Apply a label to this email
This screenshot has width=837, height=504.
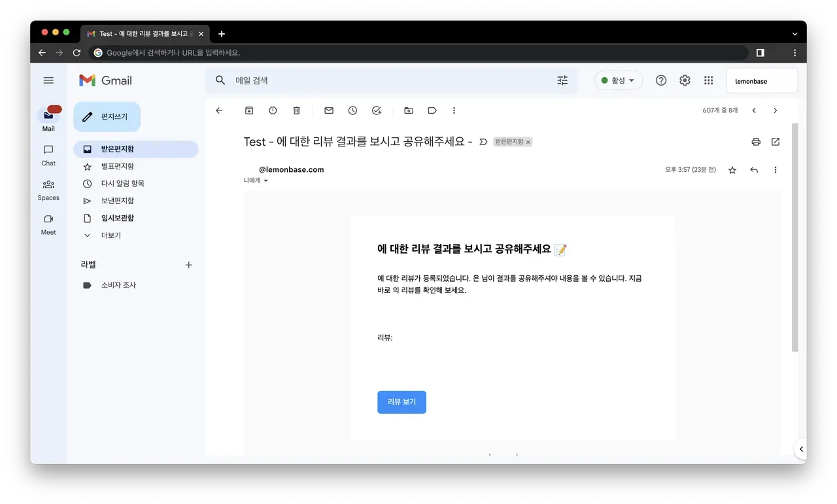432,110
